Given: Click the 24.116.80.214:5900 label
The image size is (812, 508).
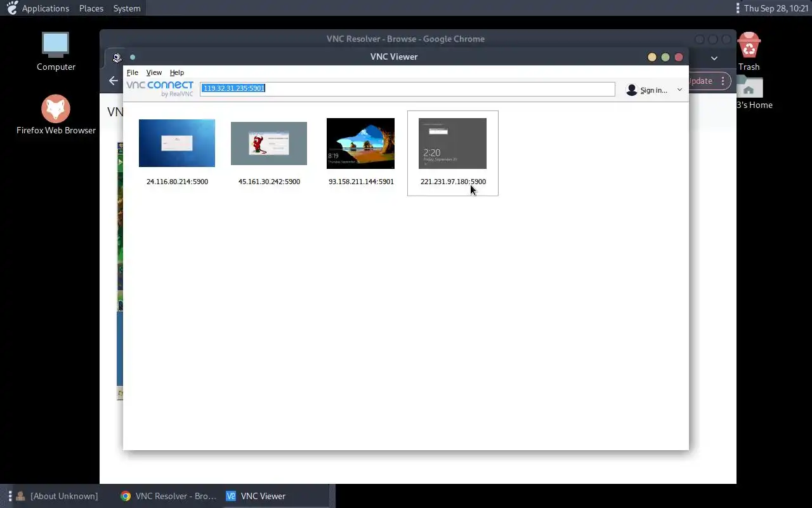Looking at the screenshot, I should point(177,182).
